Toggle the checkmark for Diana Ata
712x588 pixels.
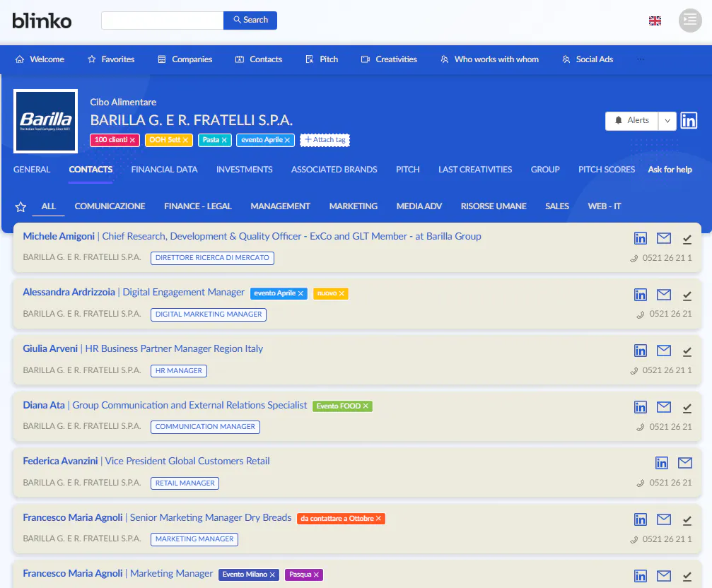(687, 408)
